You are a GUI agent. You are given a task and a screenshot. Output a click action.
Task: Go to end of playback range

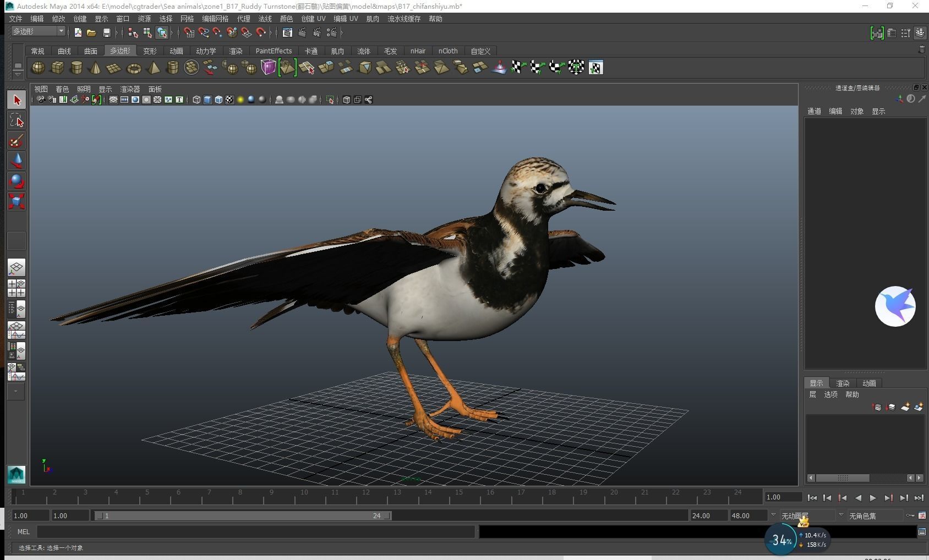coord(919,498)
